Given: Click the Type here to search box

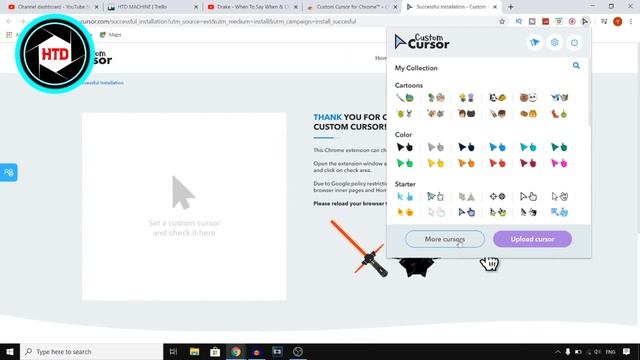Looking at the screenshot, I should point(91,351).
